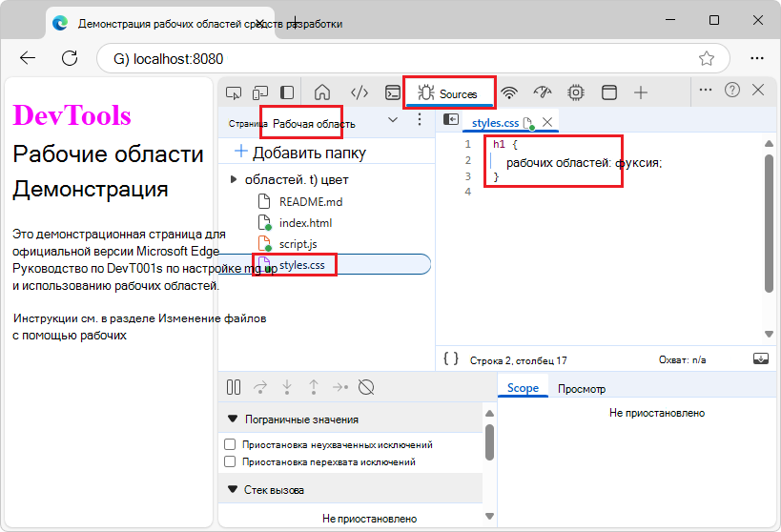Click the DevTools heading on the page
Viewport: 781px width, 532px height.
[72, 115]
